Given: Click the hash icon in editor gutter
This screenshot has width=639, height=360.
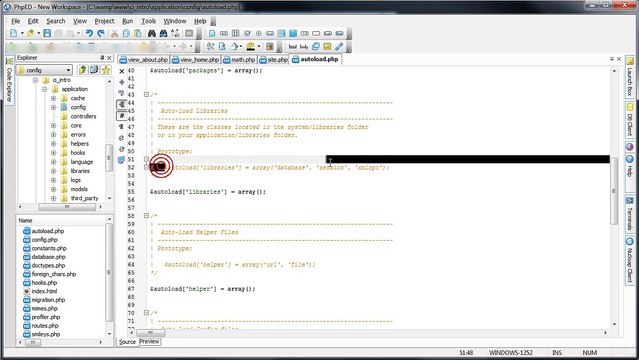Looking at the screenshot, I should (x=121, y=116).
